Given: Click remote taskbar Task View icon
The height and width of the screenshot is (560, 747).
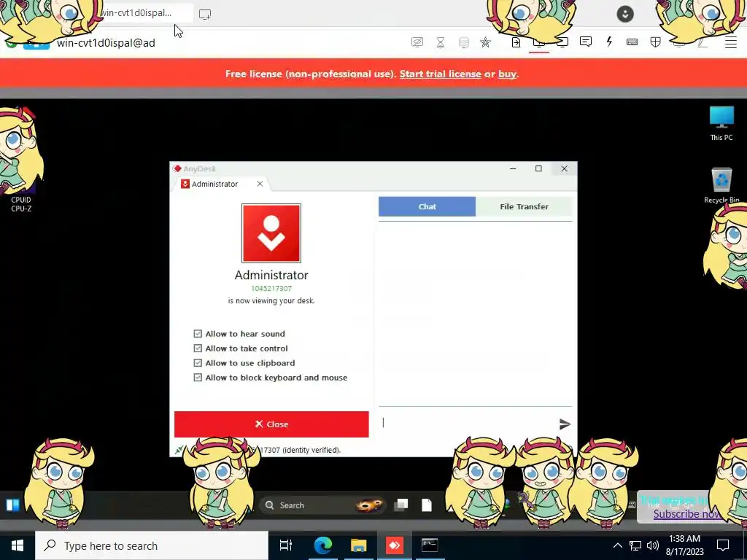Looking at the screenshot, I should [x=402, y=505].
